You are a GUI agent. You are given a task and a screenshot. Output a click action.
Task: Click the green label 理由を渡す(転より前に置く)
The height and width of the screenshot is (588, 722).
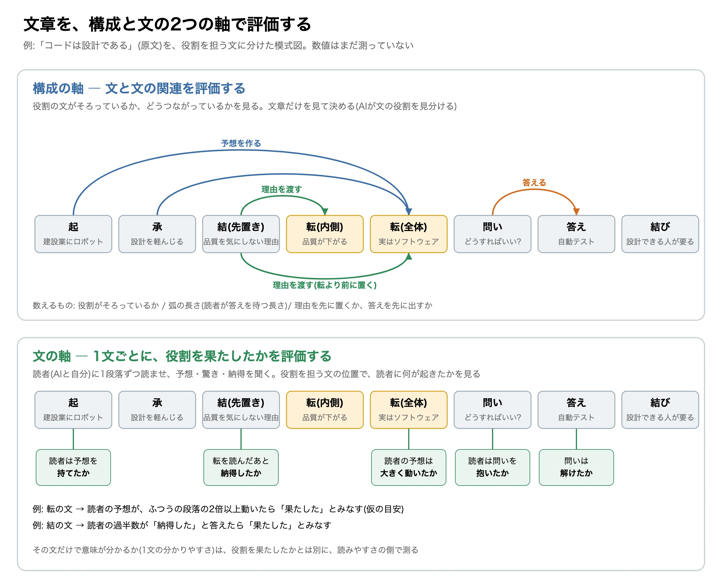(325, 285)
